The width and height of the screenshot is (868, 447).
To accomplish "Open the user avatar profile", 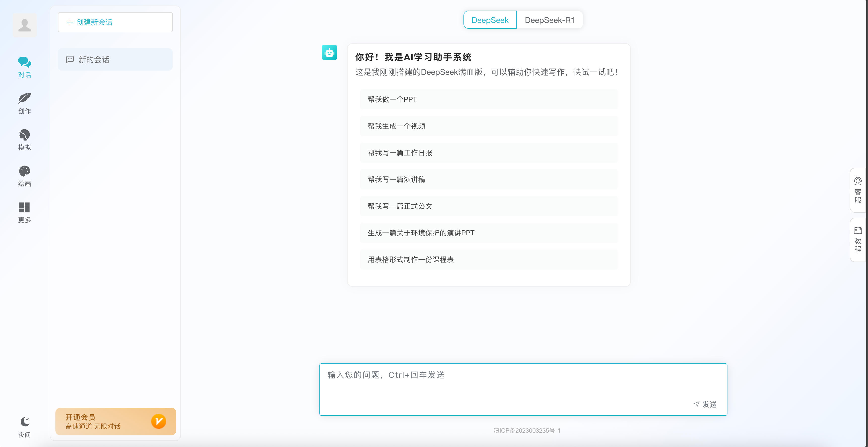I will coord(25,25).
